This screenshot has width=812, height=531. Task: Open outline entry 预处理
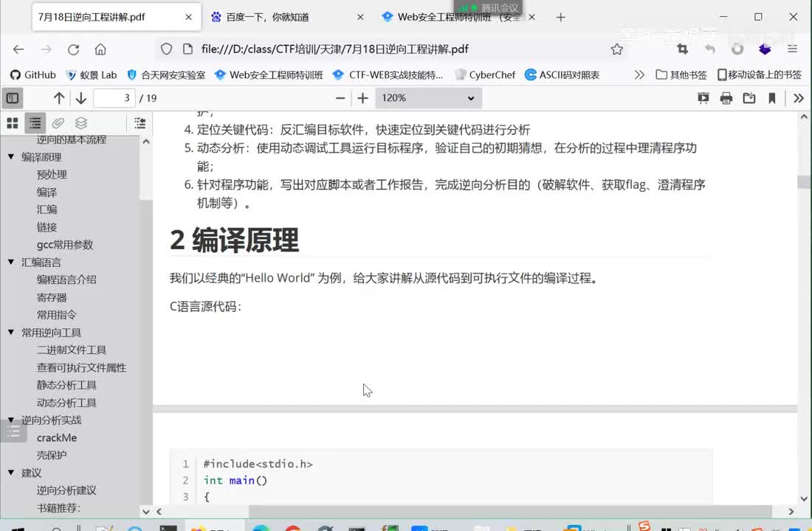click(x=52, y=174)
